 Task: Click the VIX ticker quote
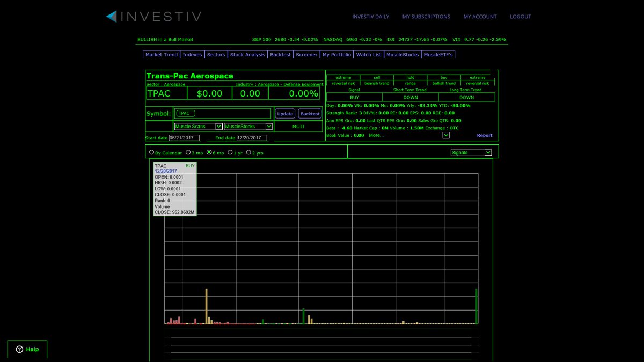[x=479, y=39]
